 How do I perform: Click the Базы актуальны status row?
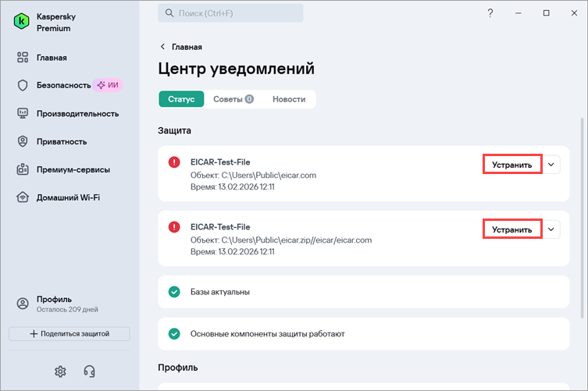pos(363,292)
